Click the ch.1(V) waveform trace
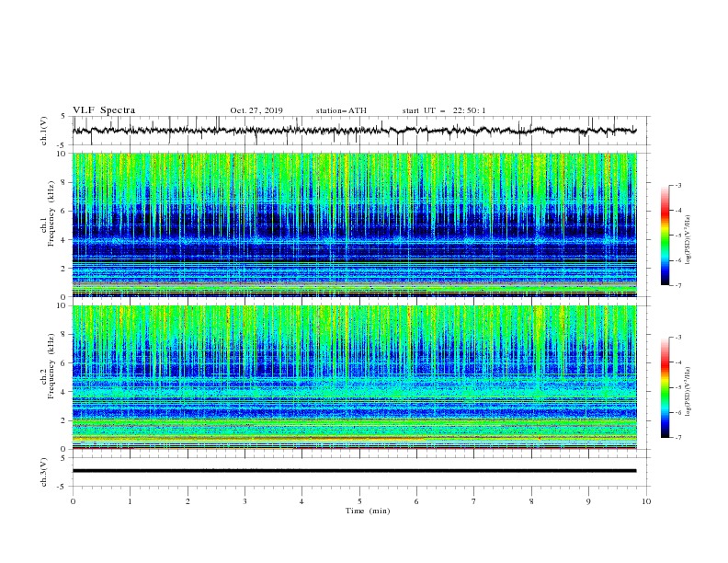 354,131
